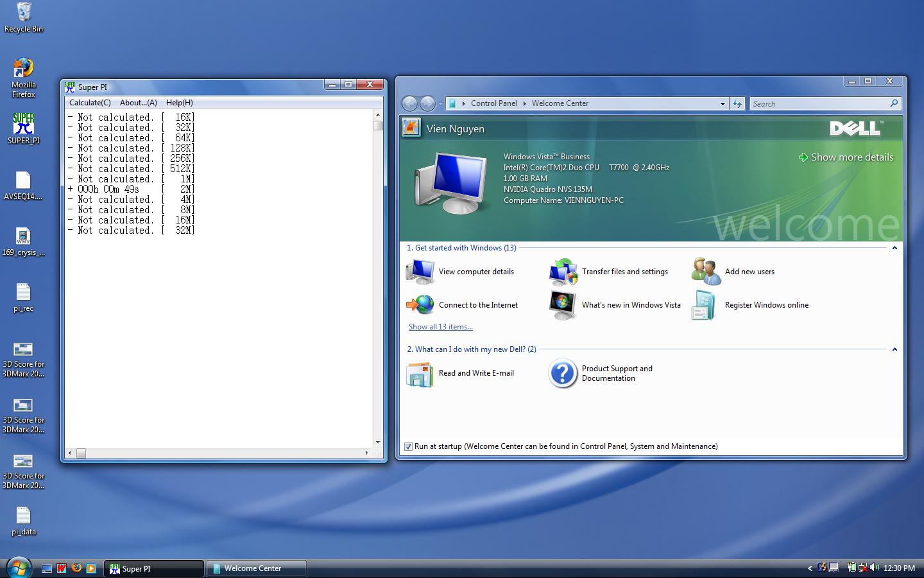Click the arrow between Control Panel and Welcome Center
The width and height of the screenshot is (924, 578).
(x=525, y=103)
